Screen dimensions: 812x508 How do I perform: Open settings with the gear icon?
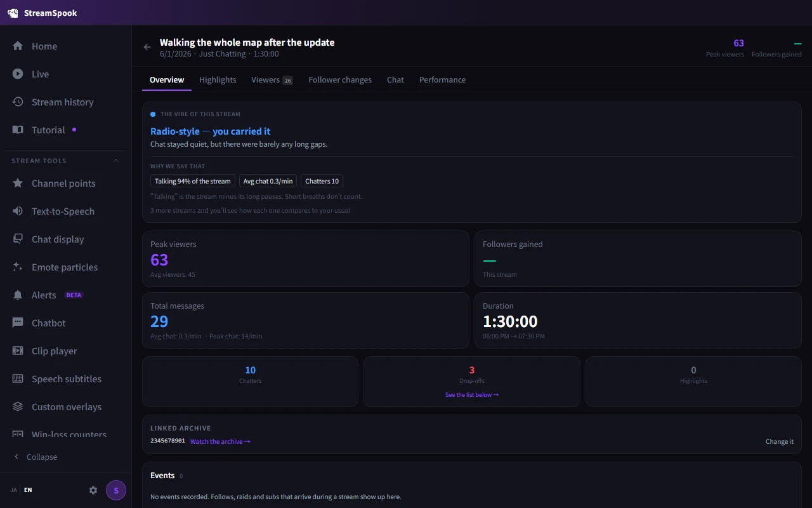click(x=93, y=490)
